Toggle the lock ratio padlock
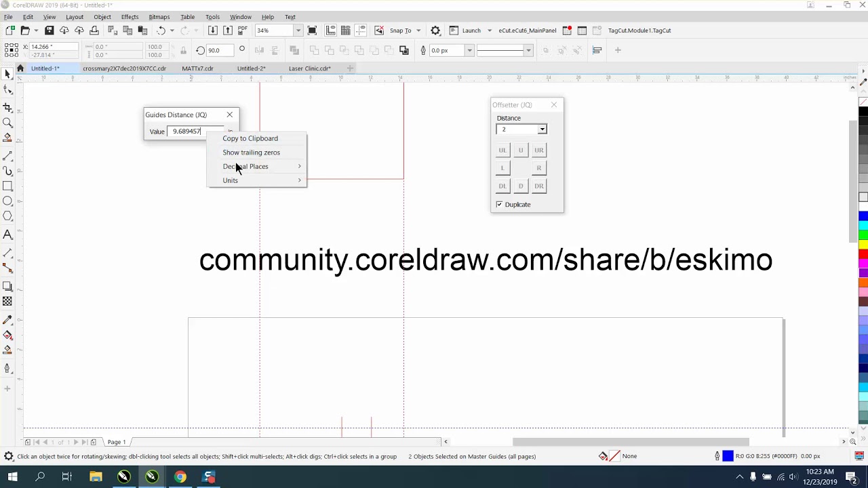 [183, 50]
